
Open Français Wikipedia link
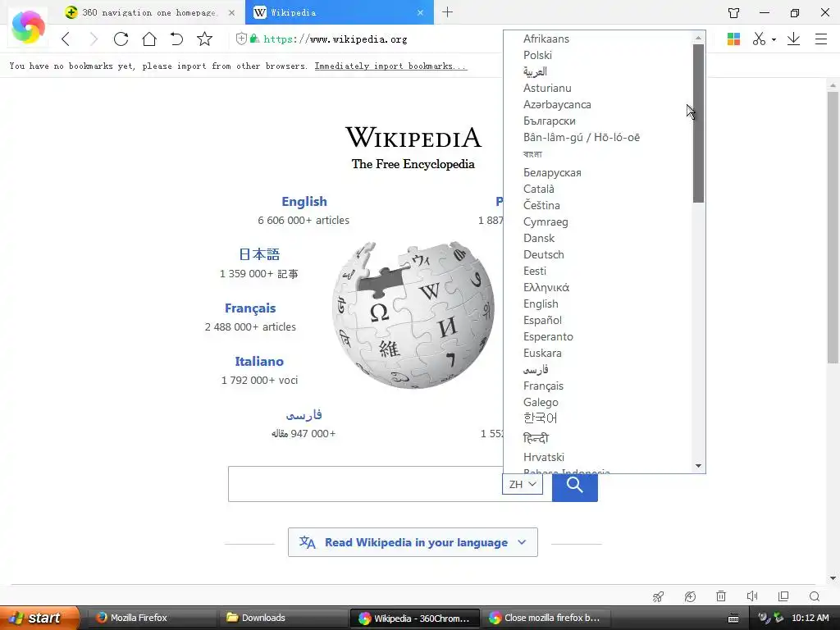[x=250, y=308]
